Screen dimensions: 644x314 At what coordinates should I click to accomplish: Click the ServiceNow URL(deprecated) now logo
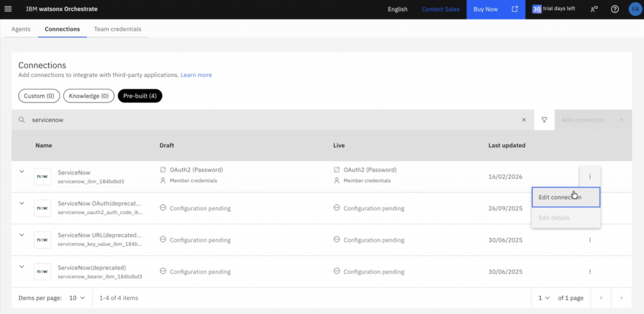[42, 240]
